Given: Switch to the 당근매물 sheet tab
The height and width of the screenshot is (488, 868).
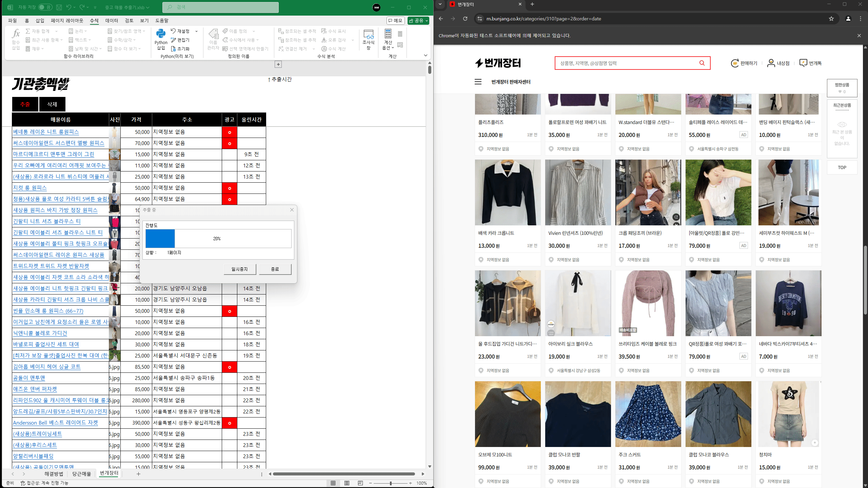Looking at the screenshot, I should pos(81,474).
